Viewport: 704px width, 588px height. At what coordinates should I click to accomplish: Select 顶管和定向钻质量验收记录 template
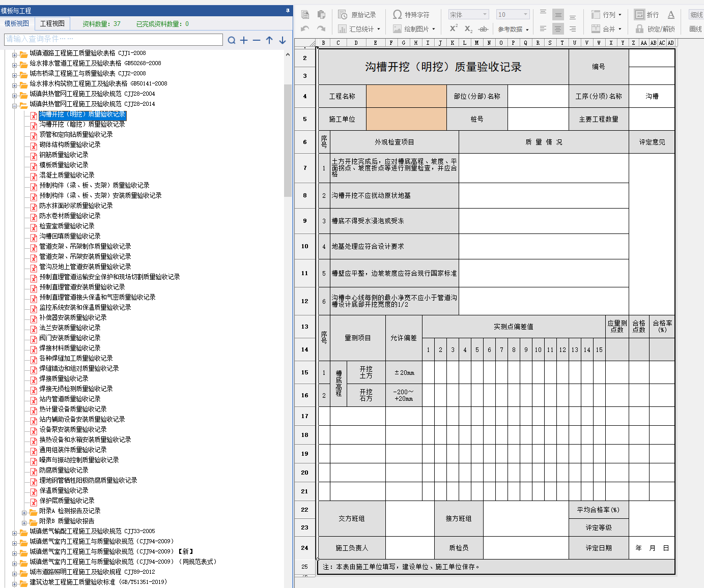pos(76,134)
